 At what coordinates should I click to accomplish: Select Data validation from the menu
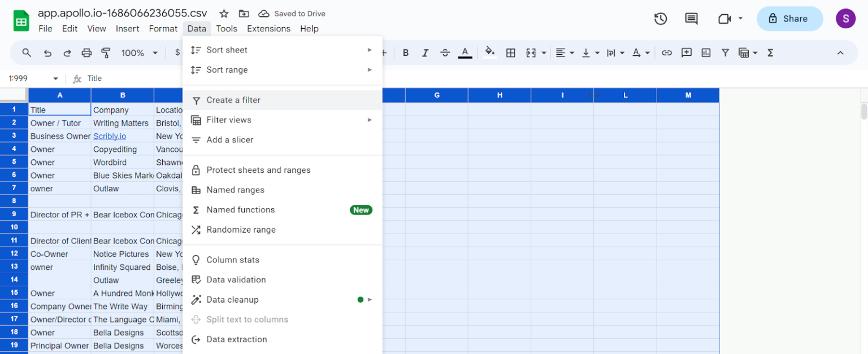(236, 279)
